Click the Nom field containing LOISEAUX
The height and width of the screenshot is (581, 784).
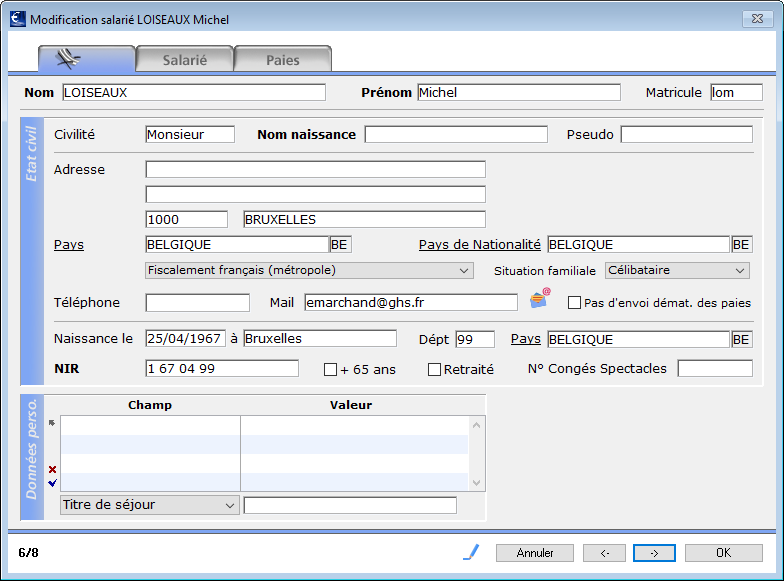pos(194,92)
